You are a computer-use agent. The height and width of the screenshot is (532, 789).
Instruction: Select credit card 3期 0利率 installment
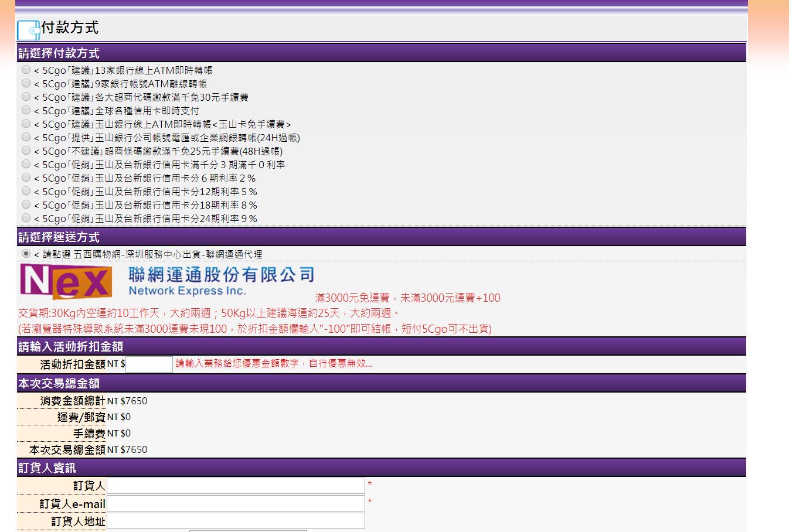(26, 164)
